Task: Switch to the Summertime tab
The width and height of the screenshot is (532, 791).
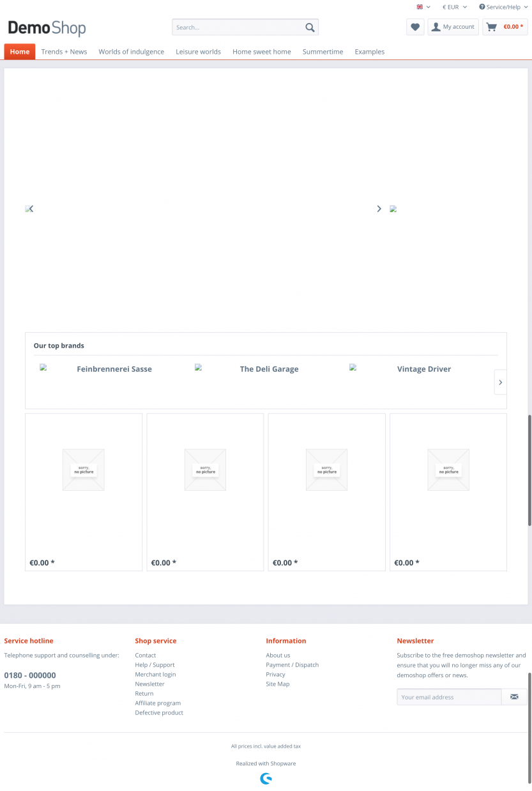Action: click(x=323, y=52)
